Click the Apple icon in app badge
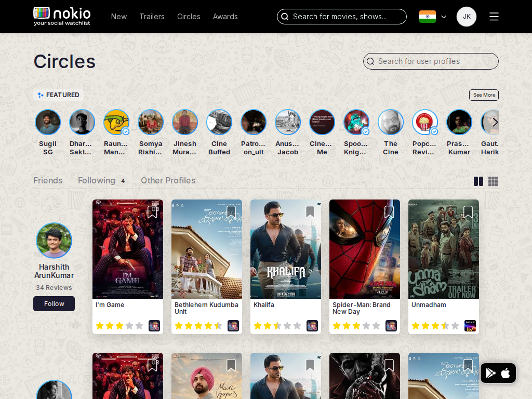This screenshot has height=399, width=532. coord(506,373)
